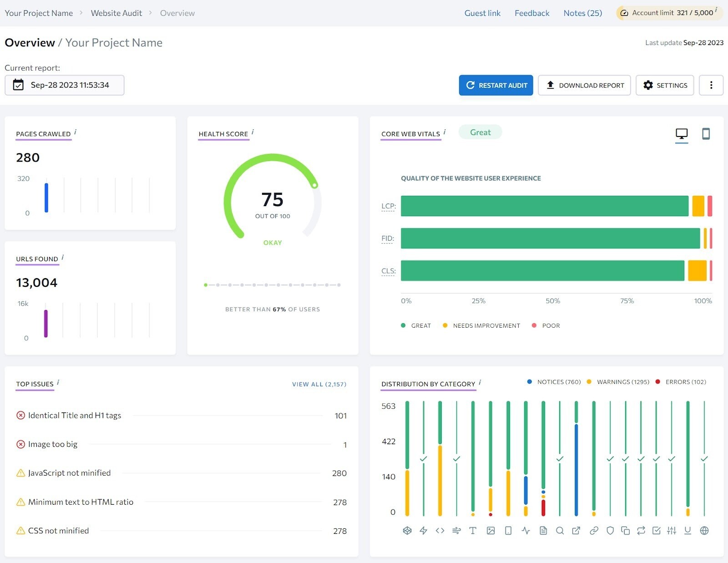This screenshot has height=563, width=728.
Task: Click the globe category icon
Action: [x=704, y=530]
